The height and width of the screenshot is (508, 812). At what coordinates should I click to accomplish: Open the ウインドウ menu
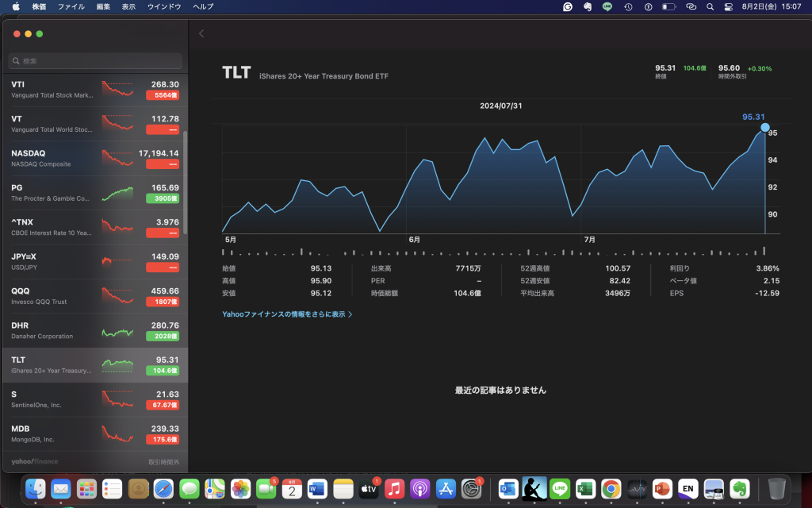click(164, 6)
